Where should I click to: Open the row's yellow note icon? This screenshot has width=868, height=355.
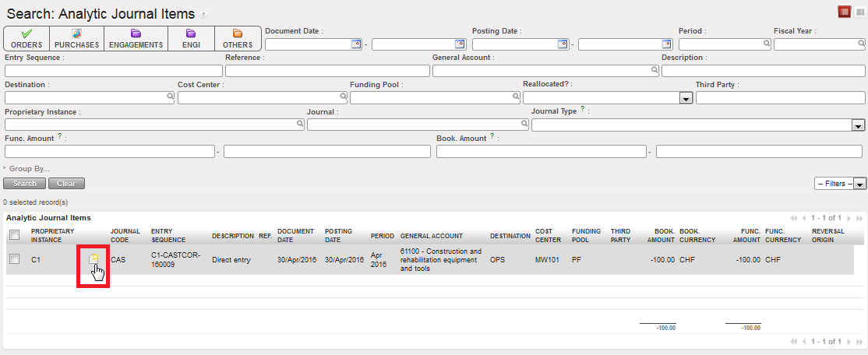coord(94,259)
